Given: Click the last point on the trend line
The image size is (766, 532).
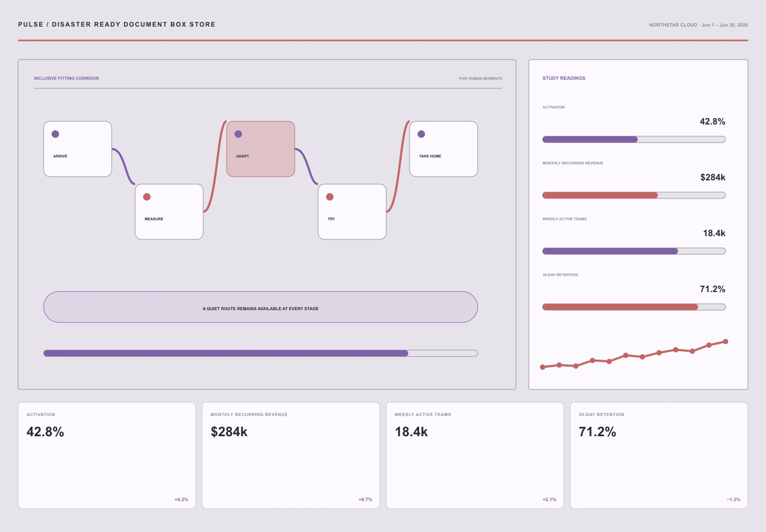Looking at the screenshot, I should pos(726,342).
